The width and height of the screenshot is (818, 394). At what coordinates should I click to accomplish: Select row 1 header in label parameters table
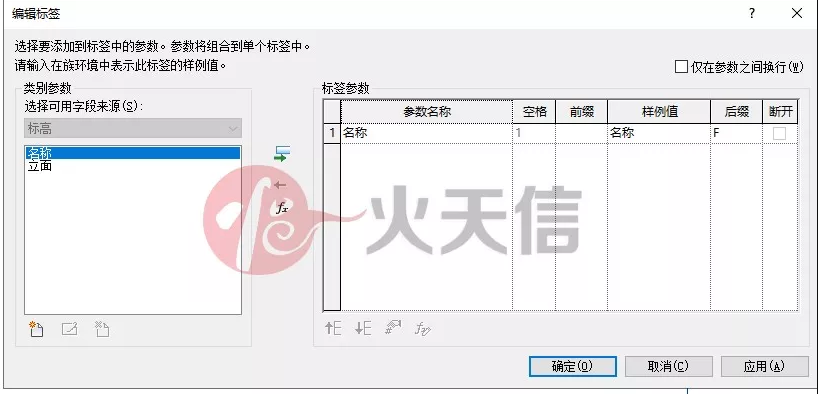pyautogui.click(x=332, y=133)
